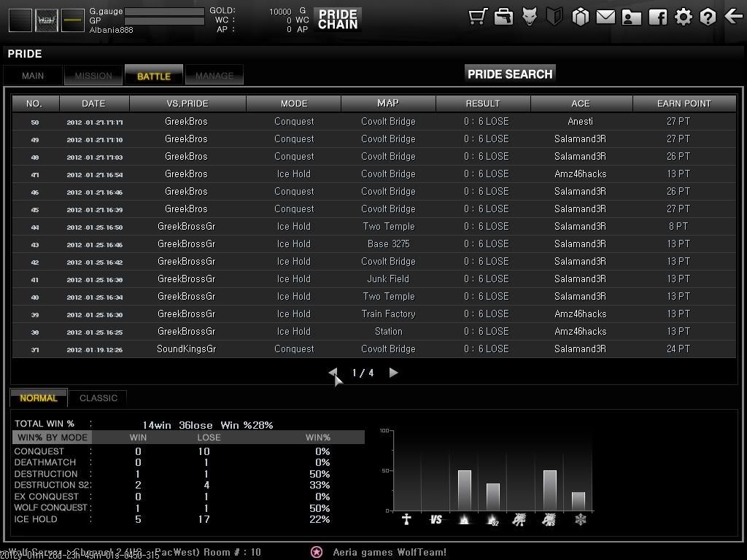747x560 pixels.
Task: Select battle record number 50 row
Action: [x=373, y=122]
